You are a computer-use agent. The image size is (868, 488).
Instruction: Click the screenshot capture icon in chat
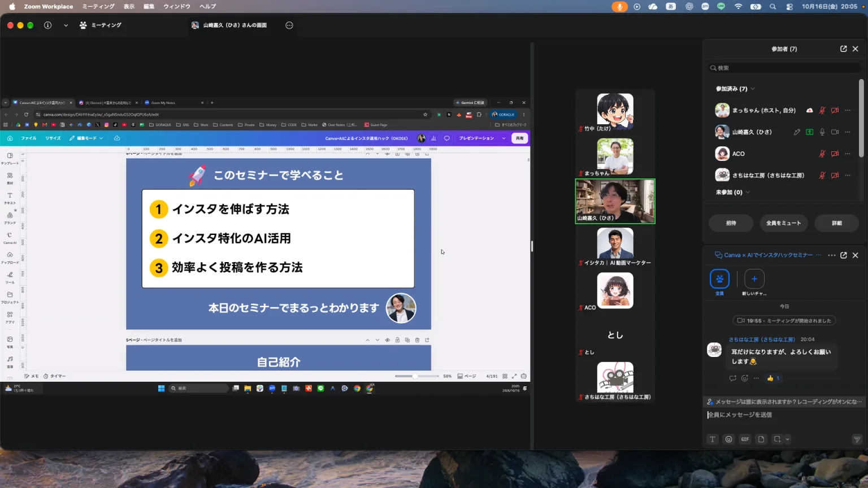[x=777, y=439]
